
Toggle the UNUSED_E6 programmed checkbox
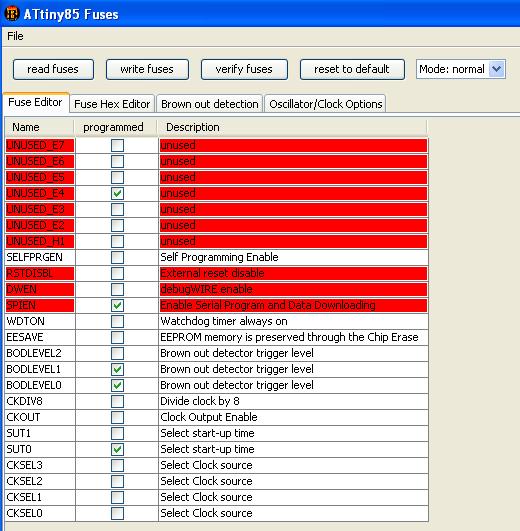click(117, 162)
